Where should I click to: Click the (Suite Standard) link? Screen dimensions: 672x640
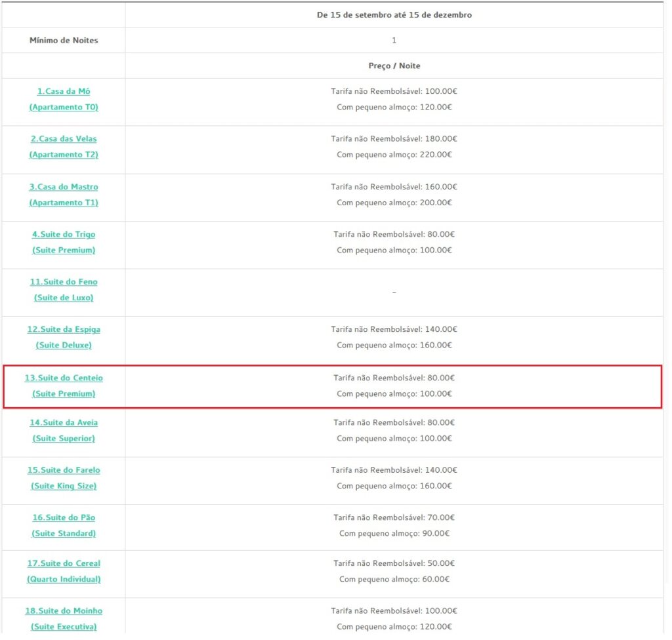(64, 533)
